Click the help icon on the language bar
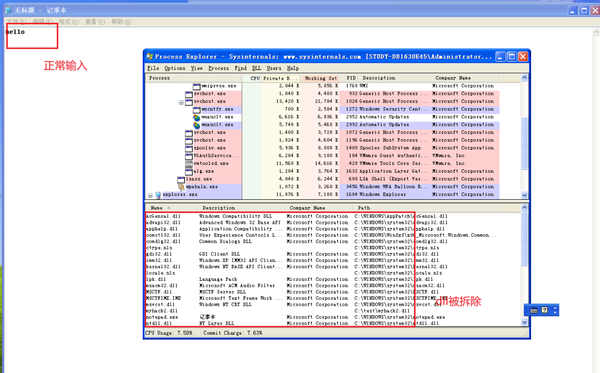Screen dimensions: 600x373 coord(545,310)
